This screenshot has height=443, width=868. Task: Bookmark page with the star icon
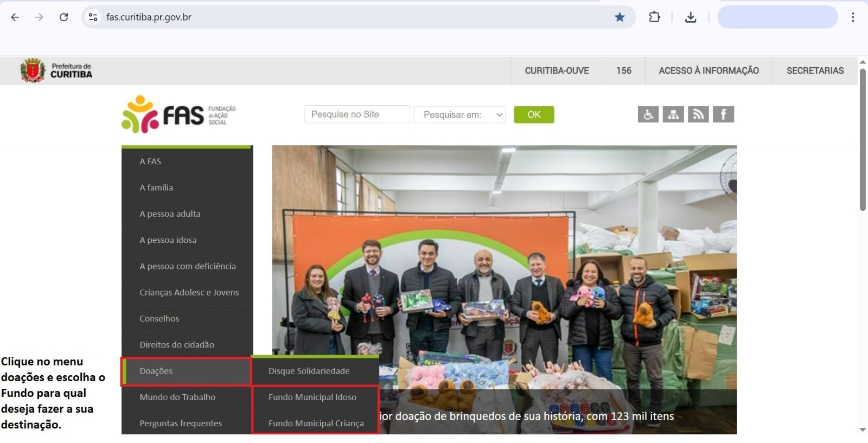coord(620,17)
